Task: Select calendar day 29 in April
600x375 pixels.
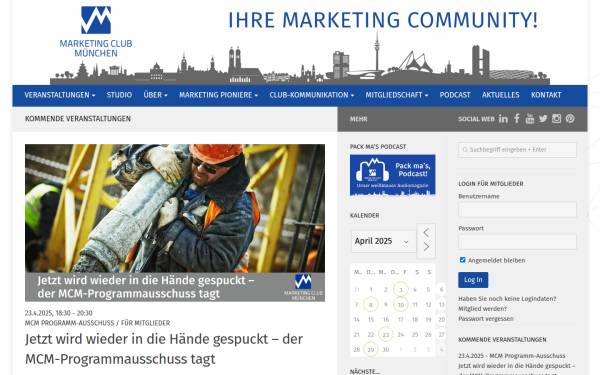Action: 370,349
